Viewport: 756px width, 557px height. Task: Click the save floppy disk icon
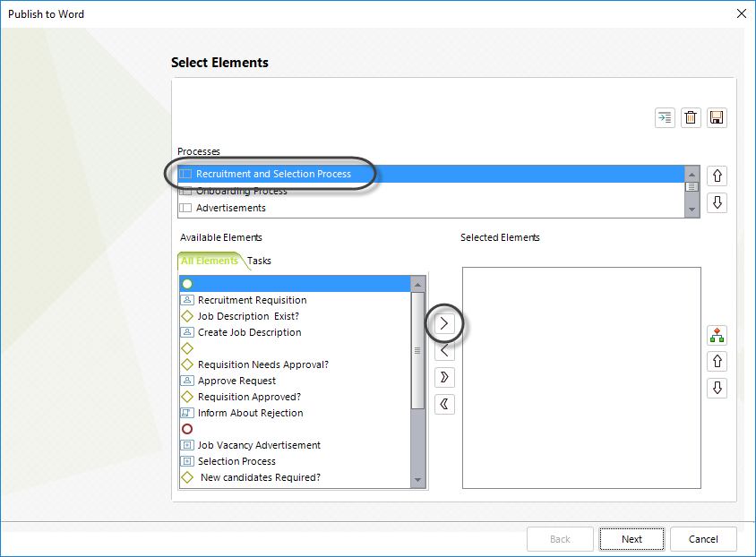click(717, 117)
